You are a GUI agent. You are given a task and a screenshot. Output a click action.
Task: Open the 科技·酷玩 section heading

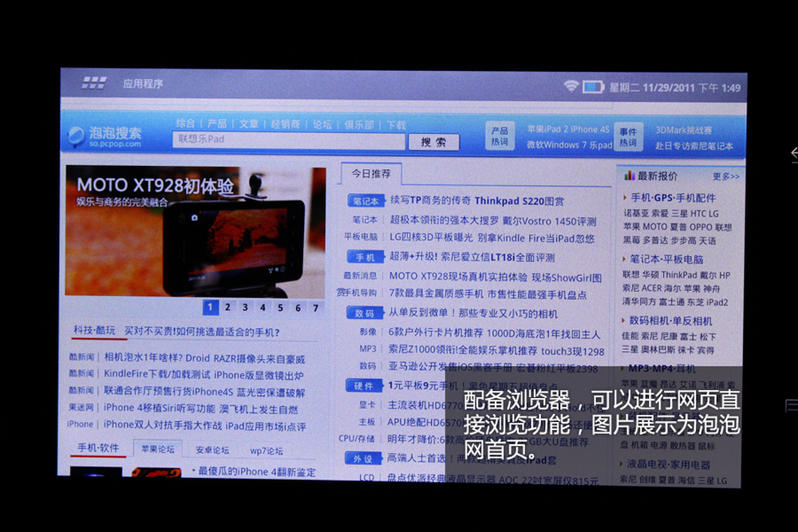(95, 330)
